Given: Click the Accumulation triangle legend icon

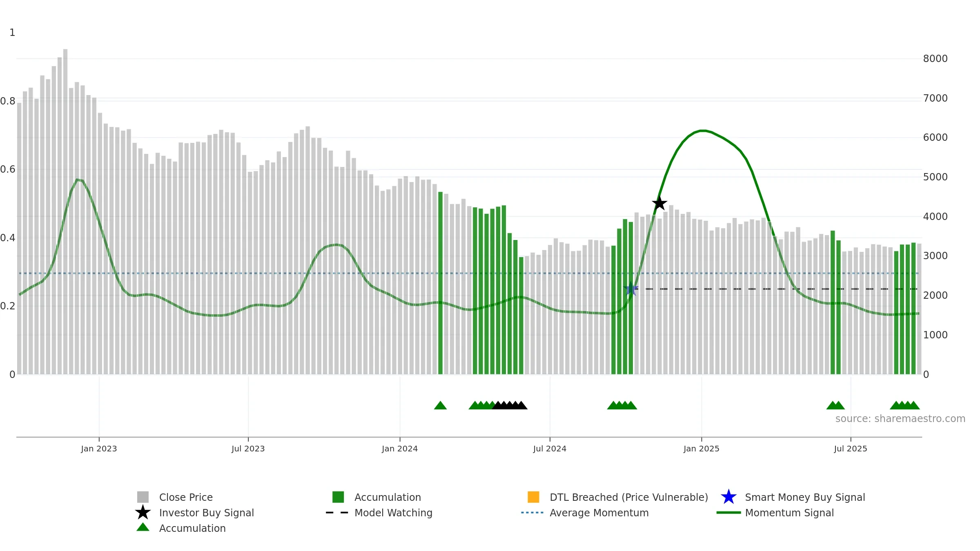Looking at the screenshot, I should click(x=143, y=527).
